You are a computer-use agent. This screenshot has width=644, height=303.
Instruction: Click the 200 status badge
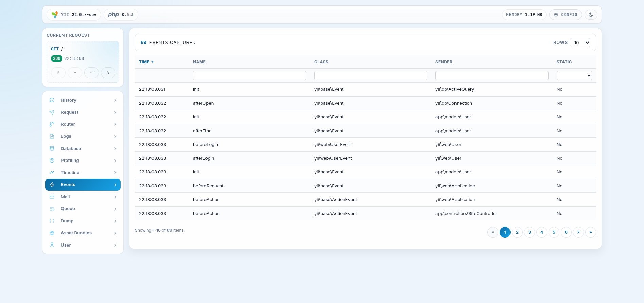pos(57,58)
